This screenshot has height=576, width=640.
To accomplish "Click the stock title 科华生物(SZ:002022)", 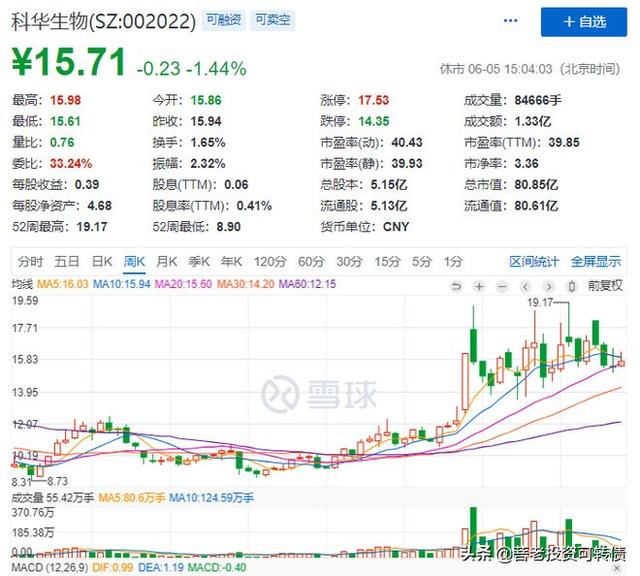I will click(104, 22).
